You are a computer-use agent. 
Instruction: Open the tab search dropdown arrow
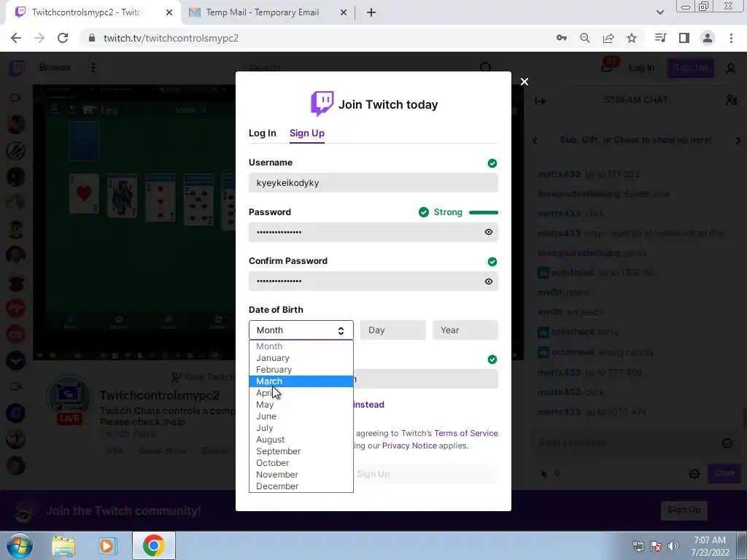click(x=659, y=12)
